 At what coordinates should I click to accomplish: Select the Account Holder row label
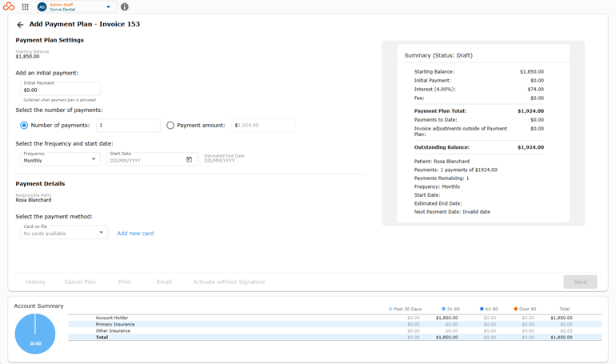coord(112,318)
